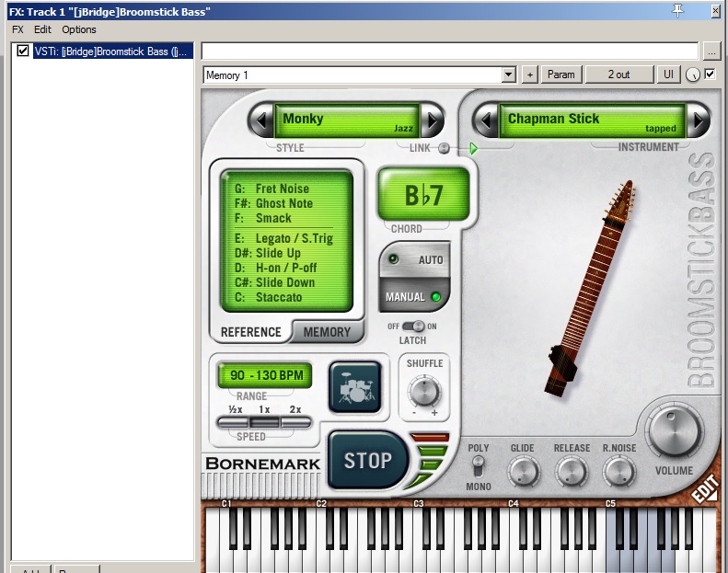Open the Chapman Stick instrument display list

click(592, 120)
